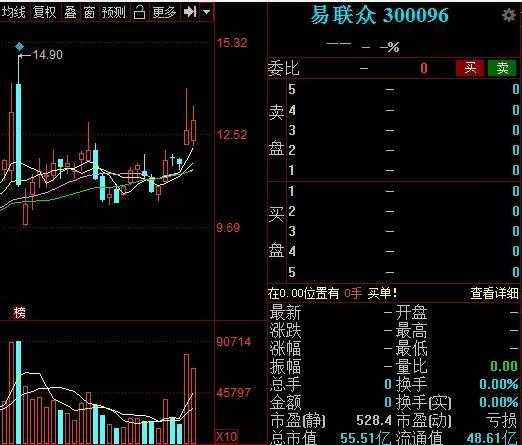Expand the dropdown arrow after toolbar icons
The image size is (522, 445).
207,12
